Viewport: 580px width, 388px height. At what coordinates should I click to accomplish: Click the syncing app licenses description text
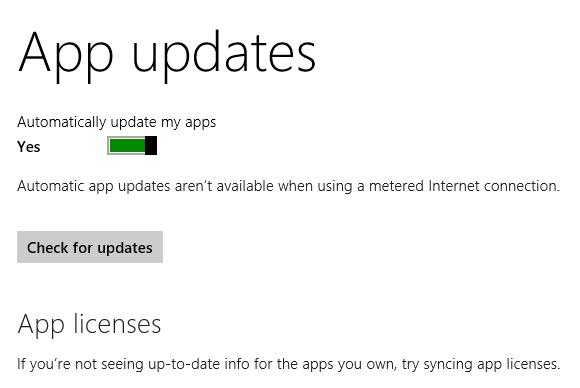289,364
